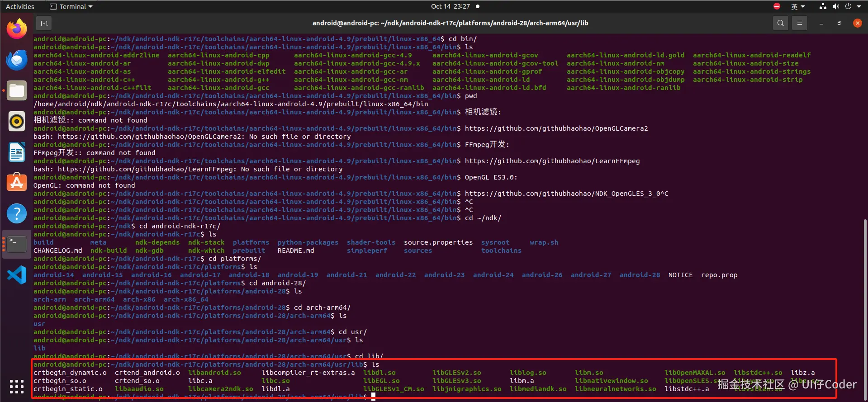Click the clock Oct 14 23:27
This screenshot has width=868, height=402.
(451, 6)
